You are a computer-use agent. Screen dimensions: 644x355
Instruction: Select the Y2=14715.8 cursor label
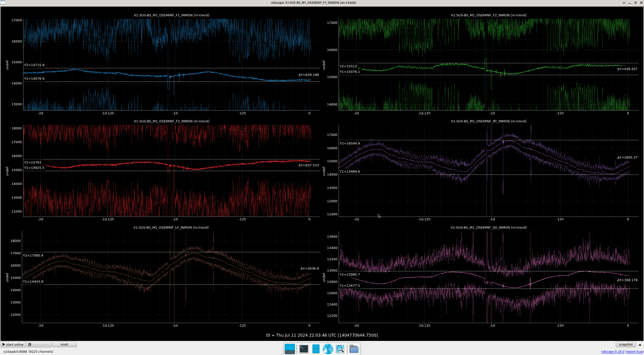point(34,65)
